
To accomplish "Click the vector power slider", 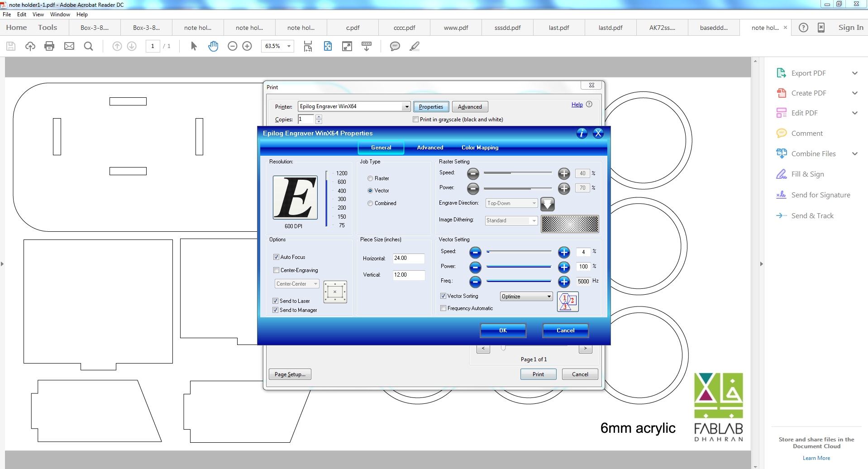I will coord(519,267).
